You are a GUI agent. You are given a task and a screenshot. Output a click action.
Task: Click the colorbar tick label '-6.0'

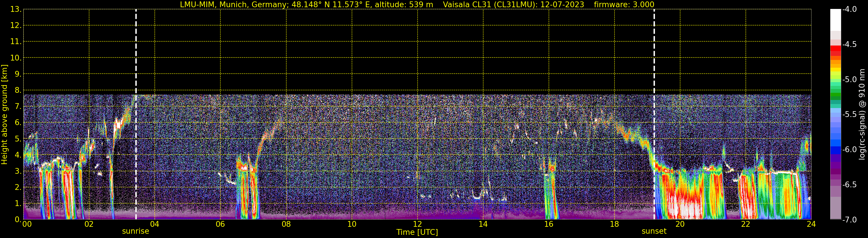(849, 150)
